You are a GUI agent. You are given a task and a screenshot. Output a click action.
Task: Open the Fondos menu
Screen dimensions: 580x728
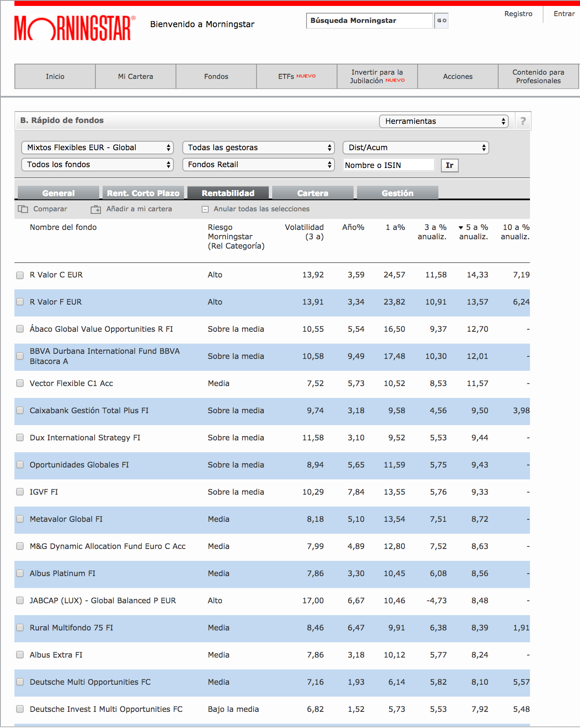(216, 76)
